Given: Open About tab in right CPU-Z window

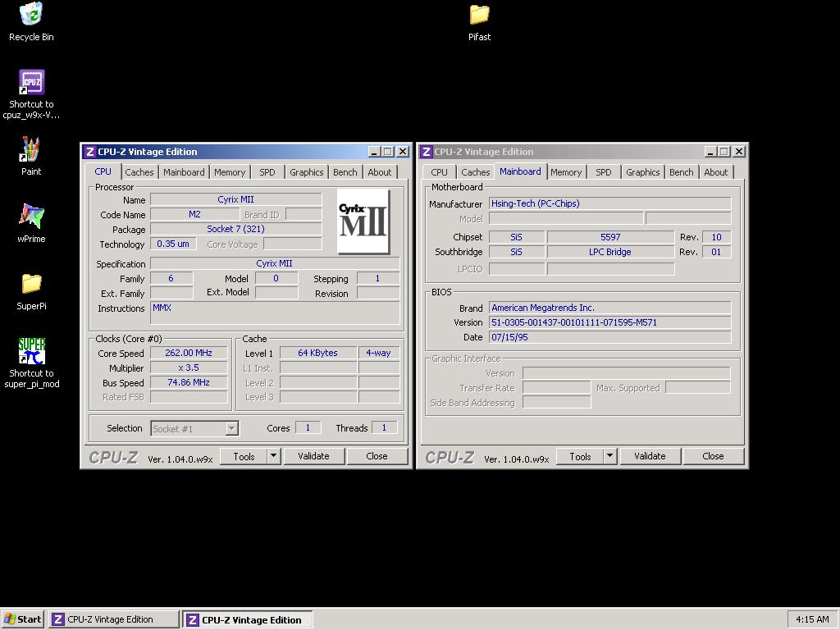Looking at the screenshot, I should [x=715, y=172].
